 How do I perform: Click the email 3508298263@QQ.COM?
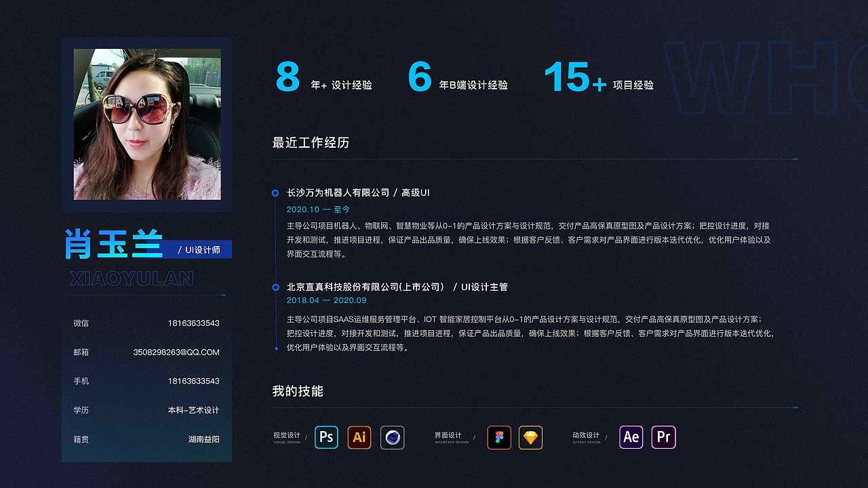tap(176, 352)
